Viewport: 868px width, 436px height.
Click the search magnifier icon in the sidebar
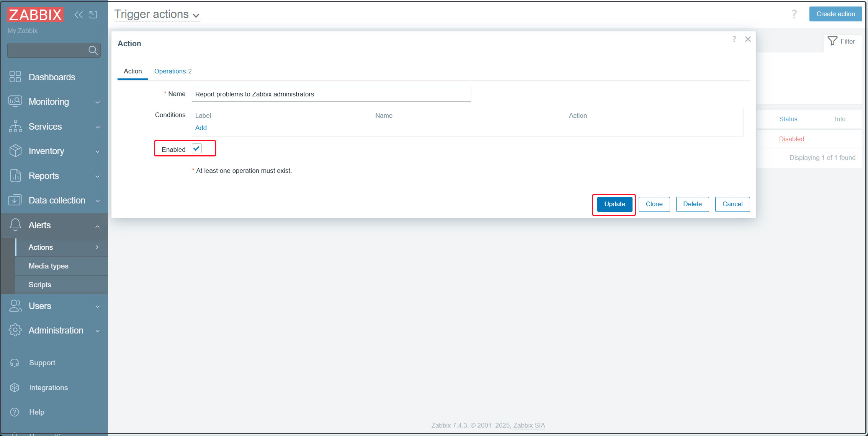pyautogui.click(x=93, y=50)
